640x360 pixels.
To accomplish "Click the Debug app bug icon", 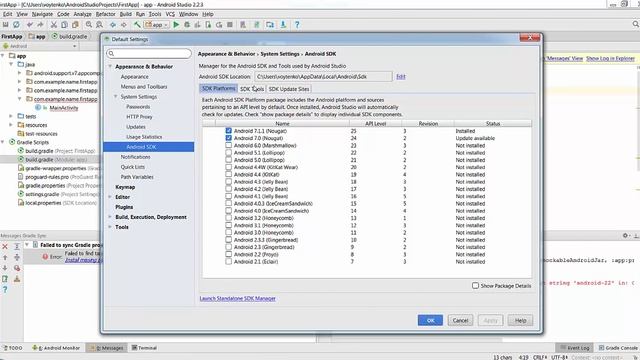I will [x=187, y=25].
